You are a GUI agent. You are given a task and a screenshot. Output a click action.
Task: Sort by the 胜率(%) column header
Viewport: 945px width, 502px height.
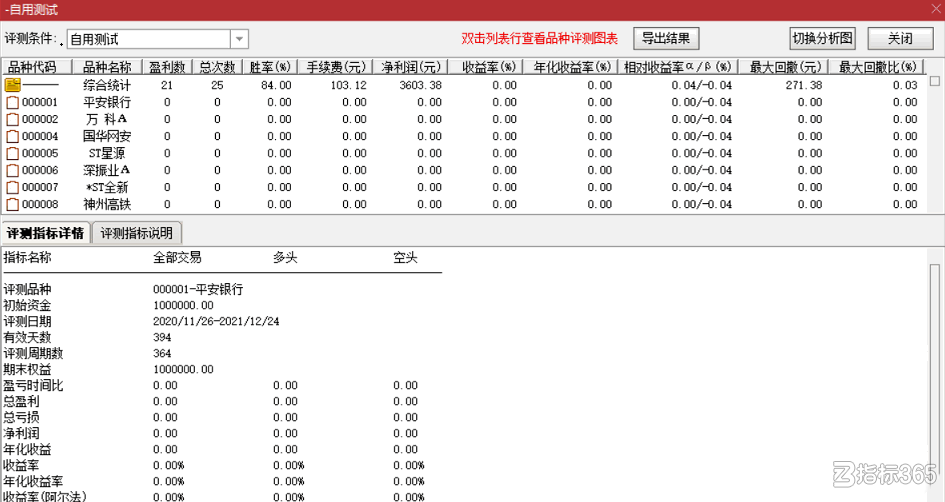271,67
